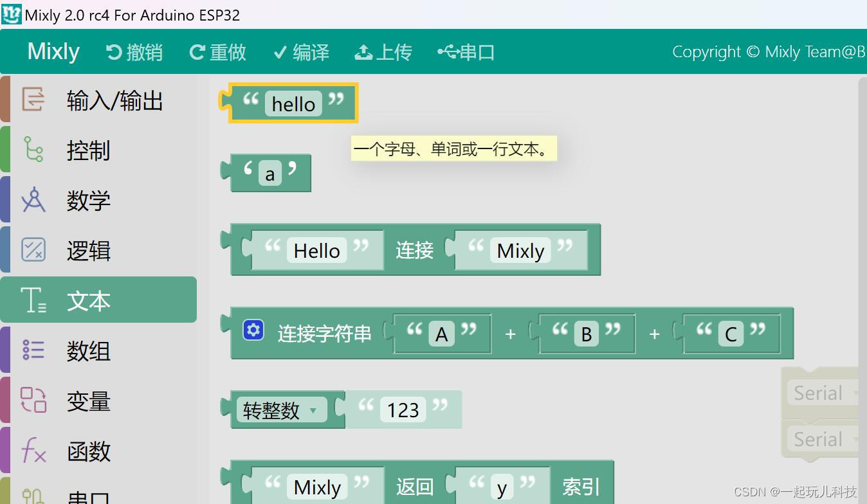Open the 逻辑 logic category

pos(98,250)
